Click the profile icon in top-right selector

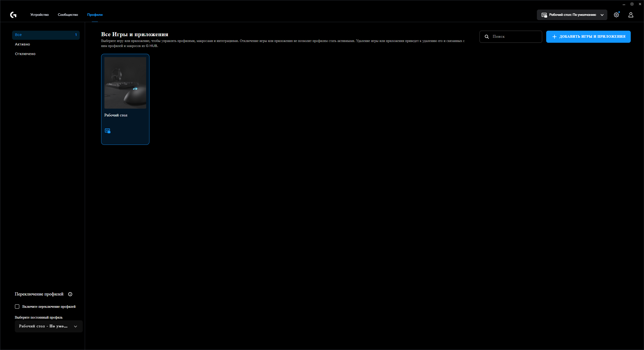[x=544, y=15]
